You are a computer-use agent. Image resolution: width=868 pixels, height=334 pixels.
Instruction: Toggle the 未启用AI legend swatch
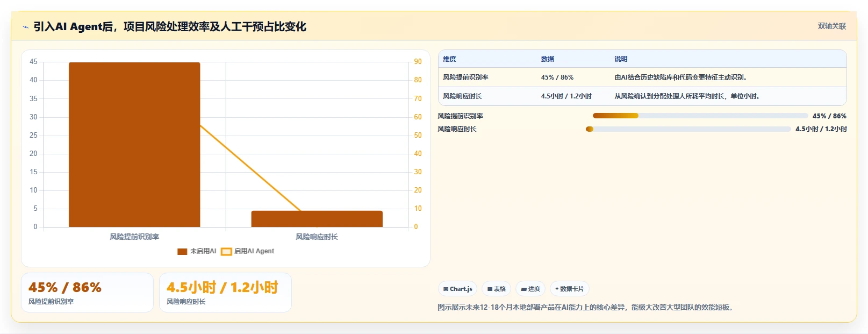[x=182, y=251]
